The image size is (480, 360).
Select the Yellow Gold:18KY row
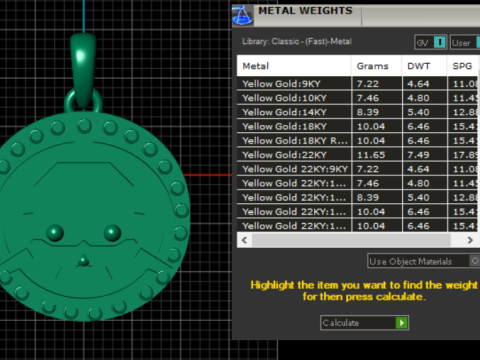[x=357, y=126]
